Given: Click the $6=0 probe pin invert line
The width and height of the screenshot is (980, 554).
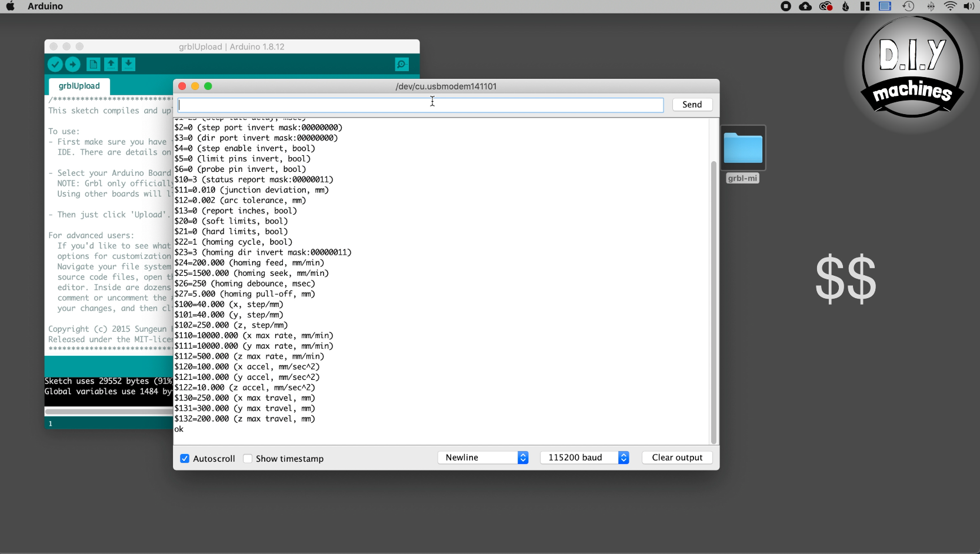Looking at the screenshot, I should (x=240, y=169).
